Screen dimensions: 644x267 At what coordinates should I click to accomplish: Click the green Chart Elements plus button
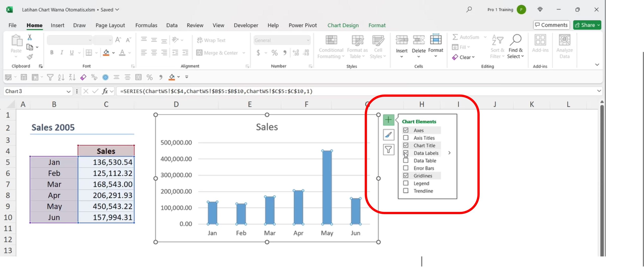pos(388,120)
